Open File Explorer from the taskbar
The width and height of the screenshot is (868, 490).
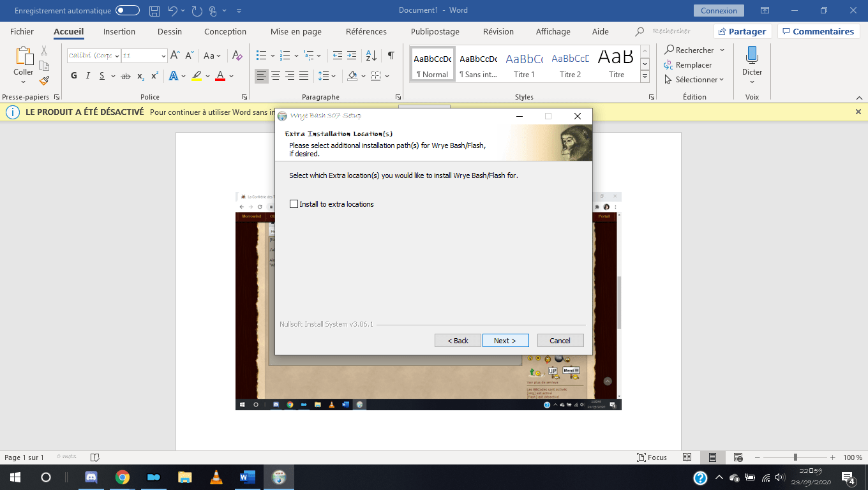(185, 477)
